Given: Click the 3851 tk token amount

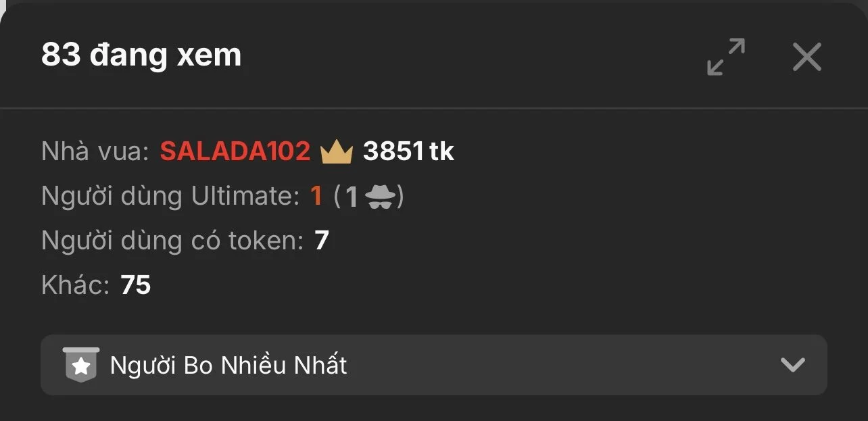Looking at the screenshot, I should [x=408, y=151].
